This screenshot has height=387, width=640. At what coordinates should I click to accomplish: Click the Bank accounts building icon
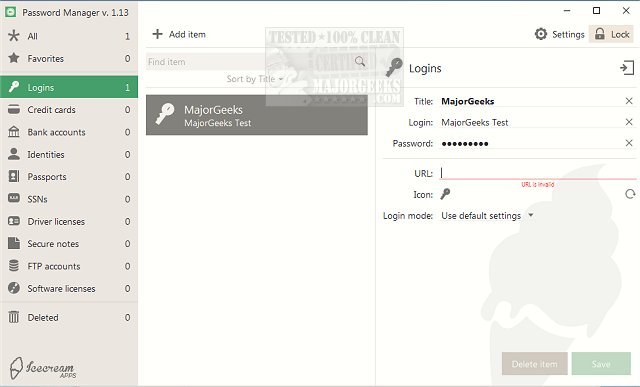click(13, 132)
